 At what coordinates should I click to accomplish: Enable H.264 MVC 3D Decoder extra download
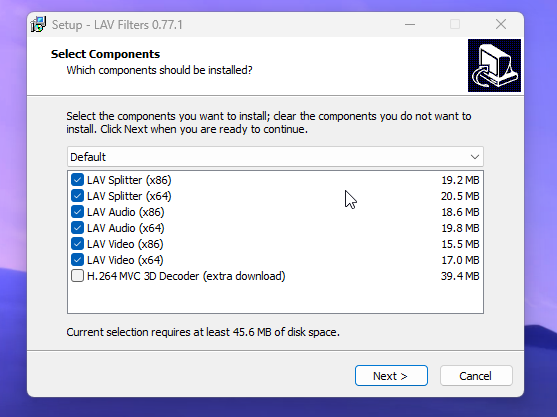pyautogui.click(x=77, y=276)
